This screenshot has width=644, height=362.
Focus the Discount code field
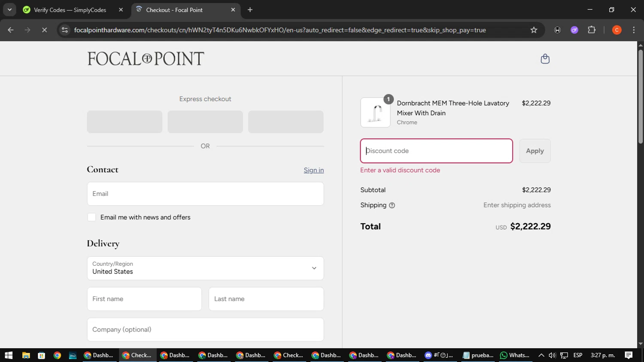click(436, 151)
